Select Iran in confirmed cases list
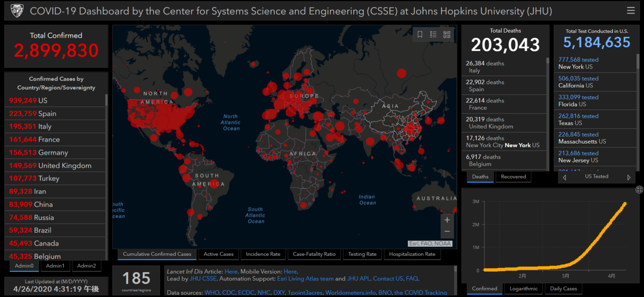 55,191
